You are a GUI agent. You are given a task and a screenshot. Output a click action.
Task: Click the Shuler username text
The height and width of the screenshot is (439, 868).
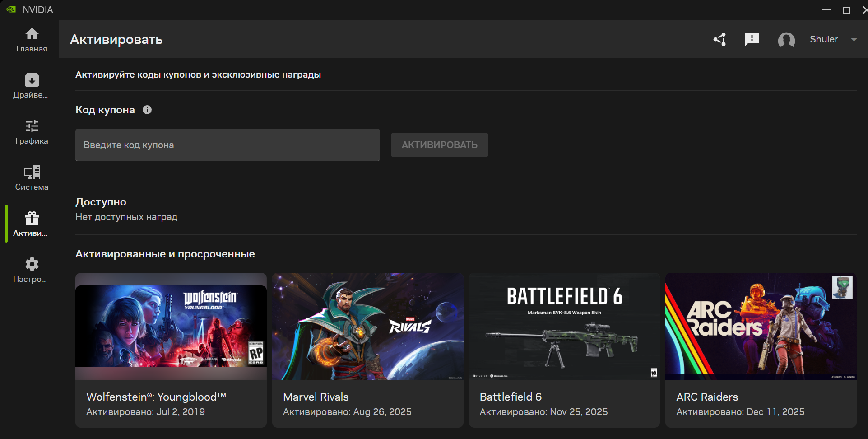tap(824, 39)
